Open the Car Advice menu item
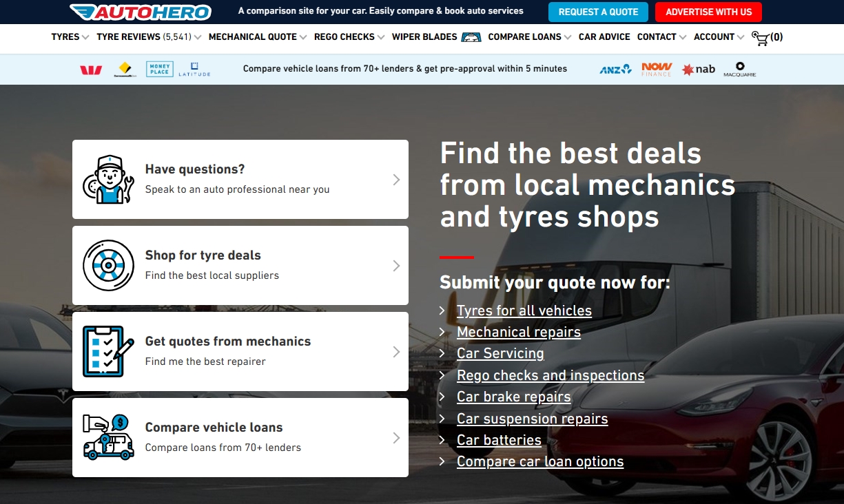This screenshot has width=844, height=504. 604,37
